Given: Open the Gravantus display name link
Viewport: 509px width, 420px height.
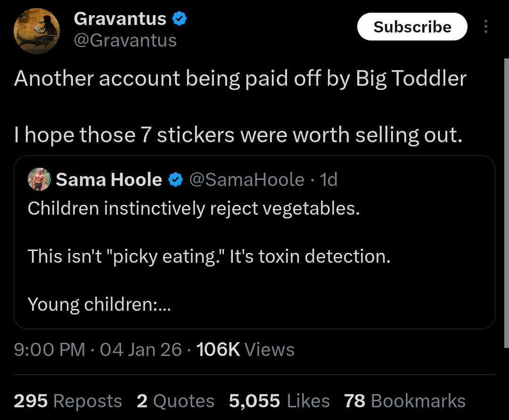Looking at the screenshot, I should click(120, 19).
